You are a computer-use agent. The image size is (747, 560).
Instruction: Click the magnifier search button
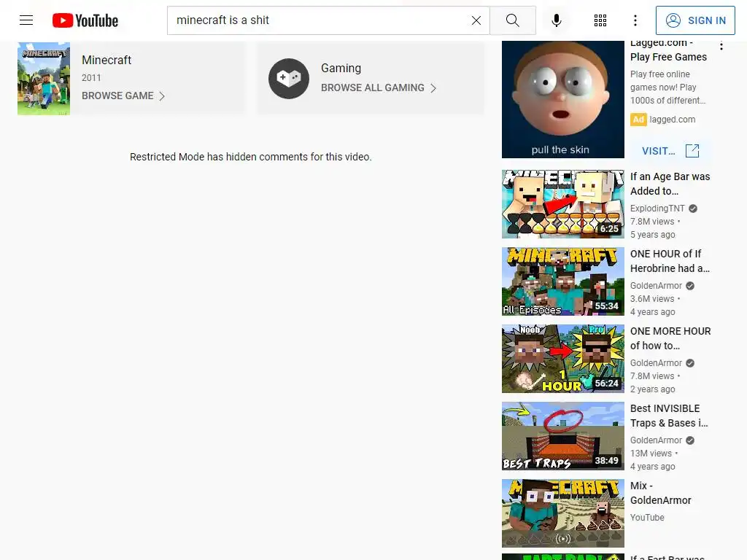pos(513,20)
